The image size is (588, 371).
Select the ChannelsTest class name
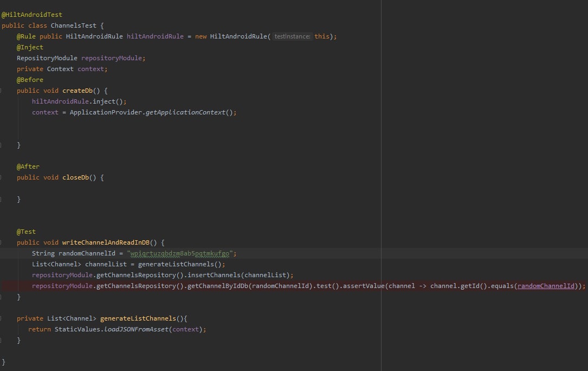click(x=74, y=25)
